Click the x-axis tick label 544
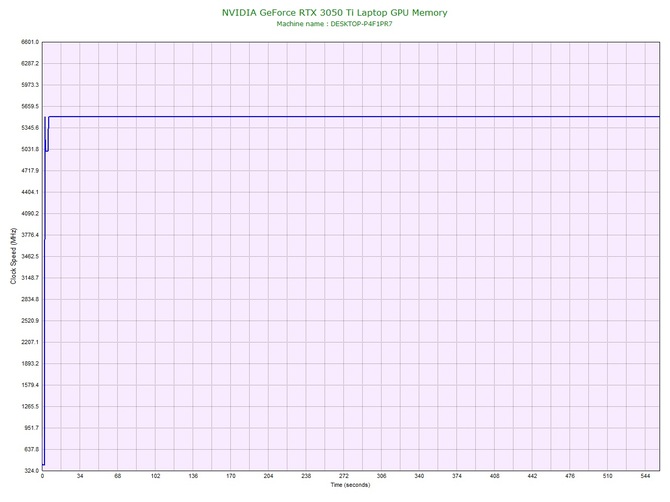 pos(645,476)
